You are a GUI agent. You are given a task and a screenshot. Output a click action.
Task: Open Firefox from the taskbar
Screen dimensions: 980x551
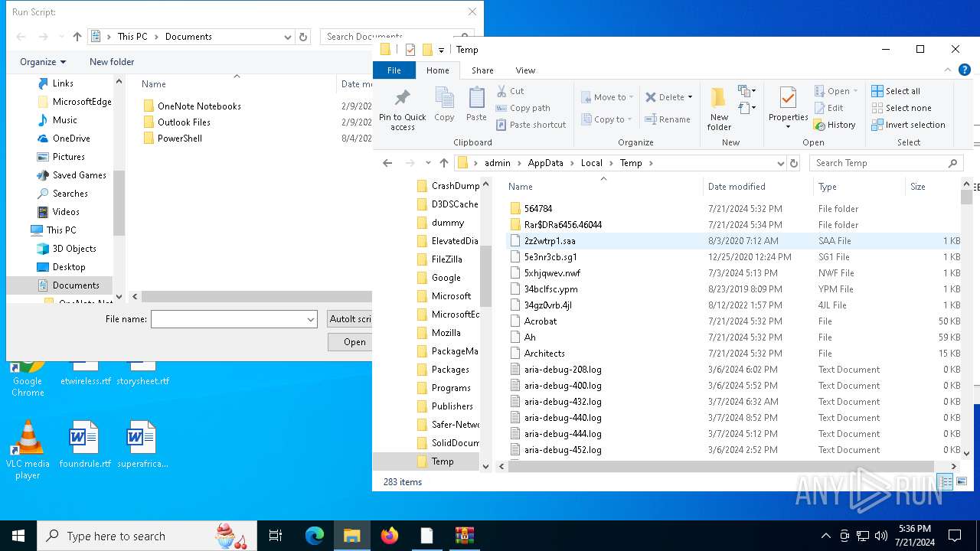pos(390,536)
